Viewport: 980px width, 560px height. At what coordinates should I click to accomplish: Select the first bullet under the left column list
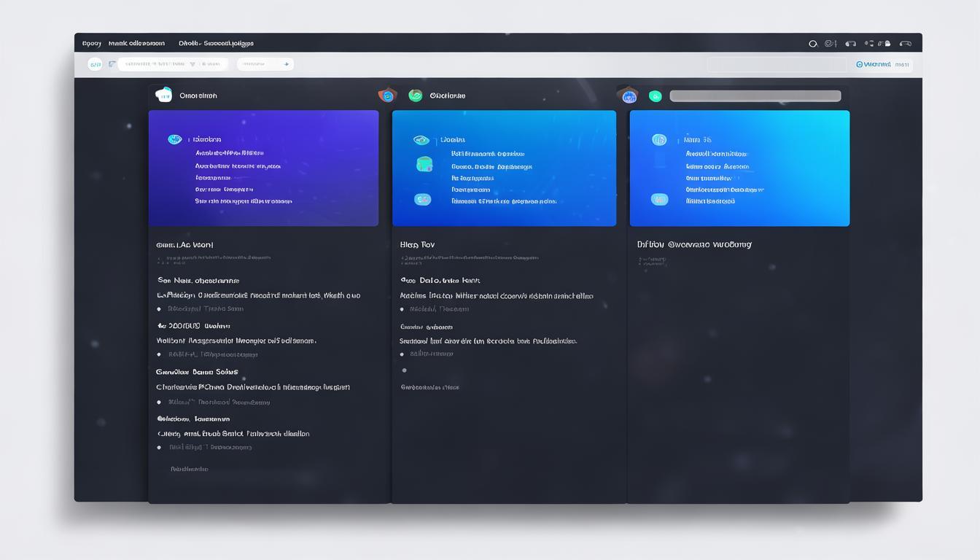coord(159,309)
